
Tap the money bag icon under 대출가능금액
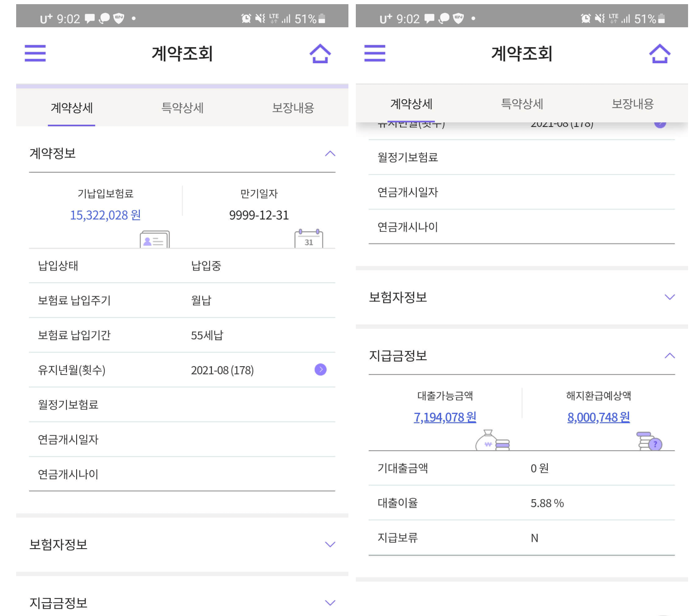490,442
